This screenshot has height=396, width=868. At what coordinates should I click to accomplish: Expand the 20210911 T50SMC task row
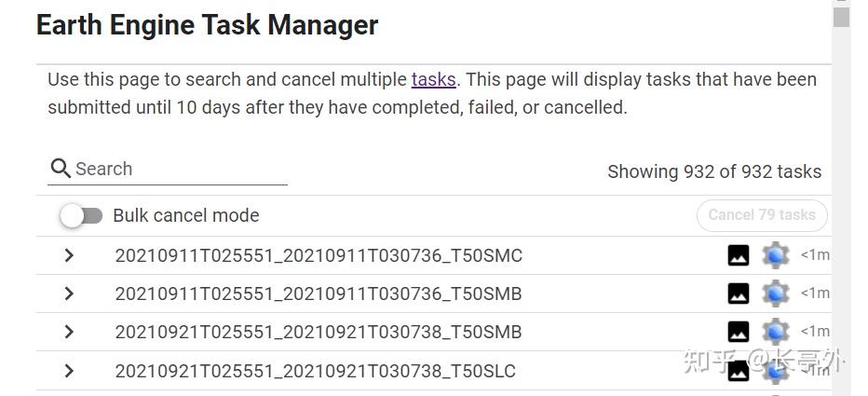click(x=69, y=255)
